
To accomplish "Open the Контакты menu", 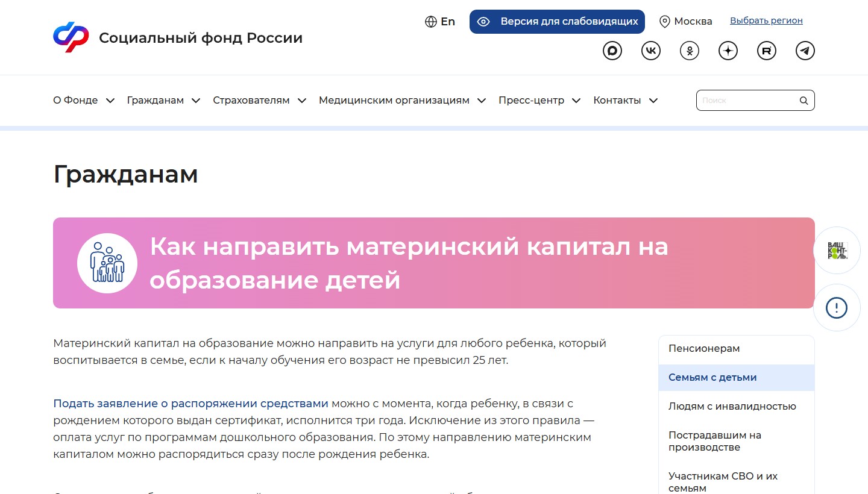I will [x=617, y=101].
